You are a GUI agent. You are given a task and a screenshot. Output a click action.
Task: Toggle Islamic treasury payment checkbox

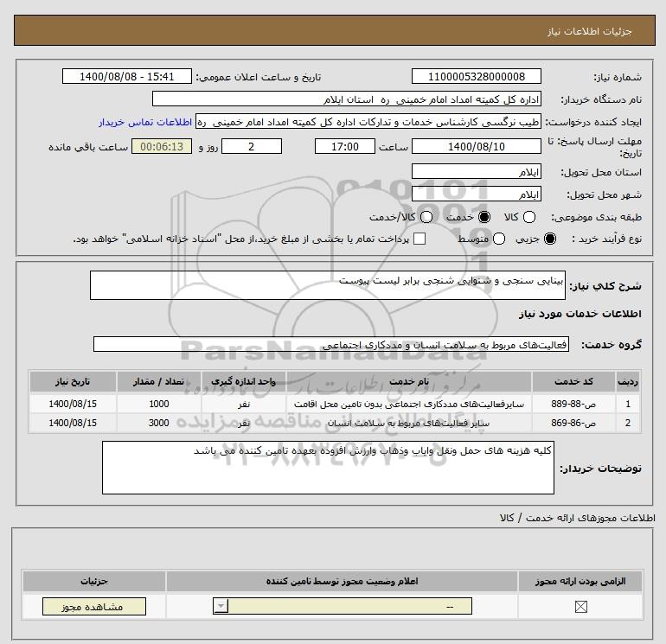[419, 239]
